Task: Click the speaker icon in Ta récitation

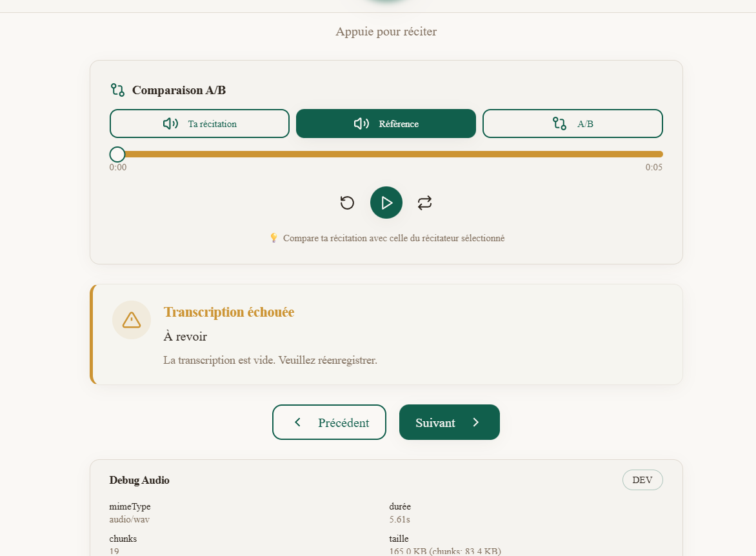Action: click(170, 124)
